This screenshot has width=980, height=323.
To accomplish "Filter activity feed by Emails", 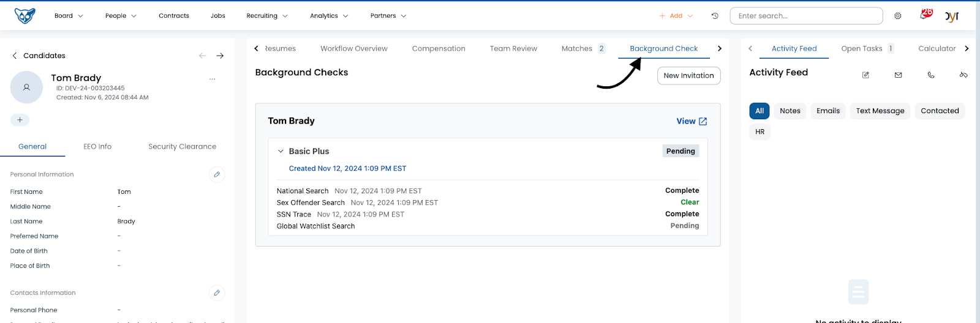I will click(x=828, y=111).
